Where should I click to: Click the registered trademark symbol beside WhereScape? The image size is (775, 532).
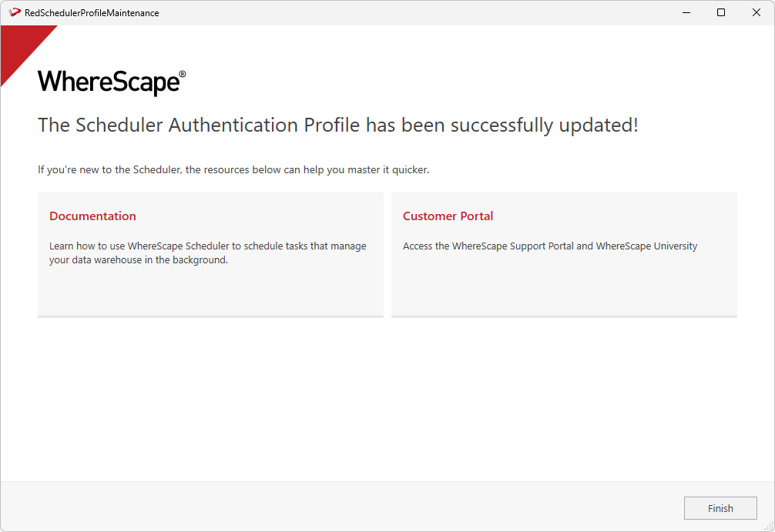tap(183, 75)
